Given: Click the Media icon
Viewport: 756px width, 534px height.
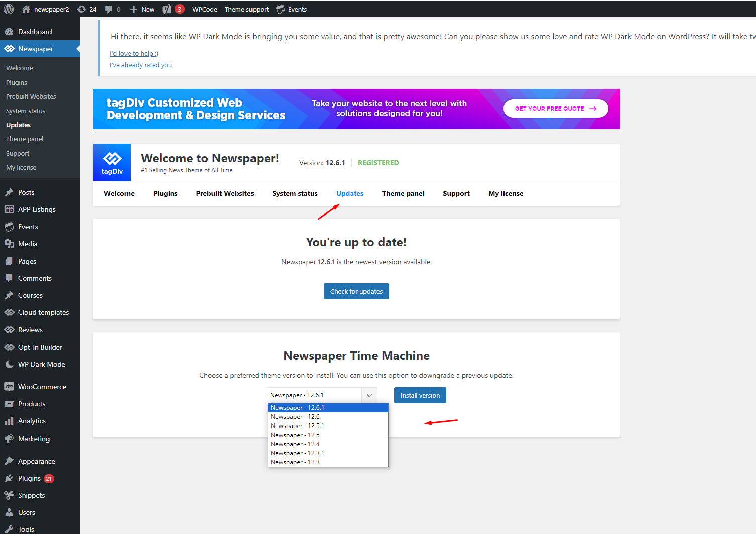Looking at the screenshot, I should pyautogui.click(x=9, y=244).
